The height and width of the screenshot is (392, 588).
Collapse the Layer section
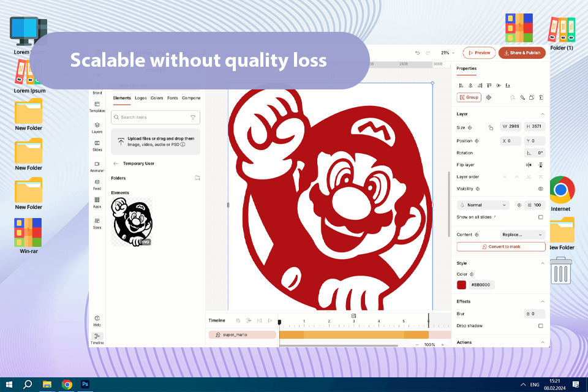543,114
